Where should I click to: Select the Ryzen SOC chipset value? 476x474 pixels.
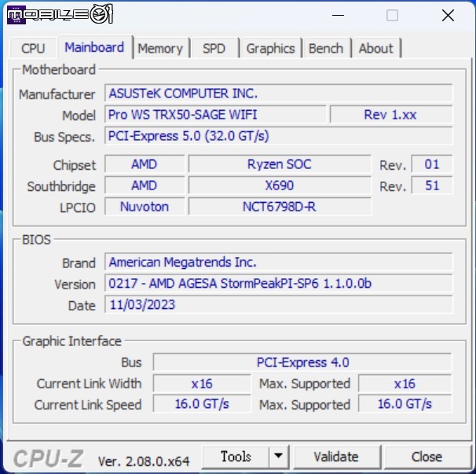[280, 164]
